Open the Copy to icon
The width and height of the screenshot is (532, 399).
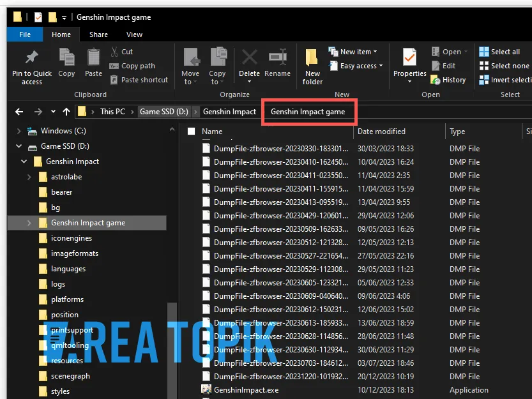pyautogui.click(x=218, y=57)
